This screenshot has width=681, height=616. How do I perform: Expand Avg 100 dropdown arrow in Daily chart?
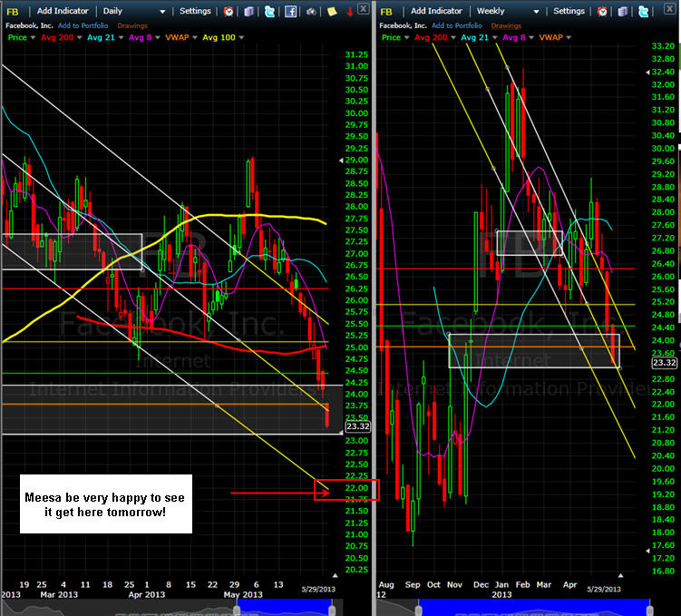click(x=241, y=38)
